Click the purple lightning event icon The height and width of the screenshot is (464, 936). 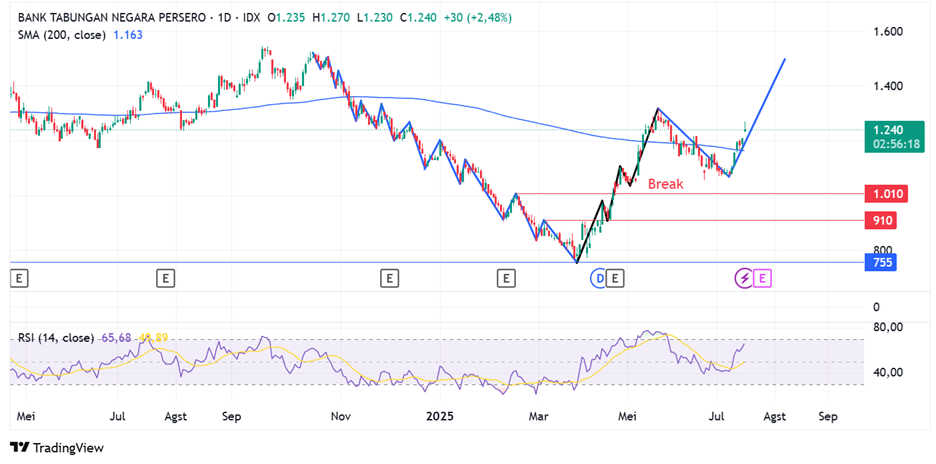coord(745,278)
